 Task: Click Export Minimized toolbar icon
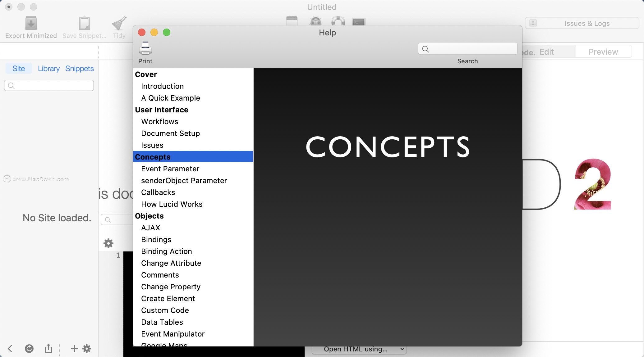point(31,23)
